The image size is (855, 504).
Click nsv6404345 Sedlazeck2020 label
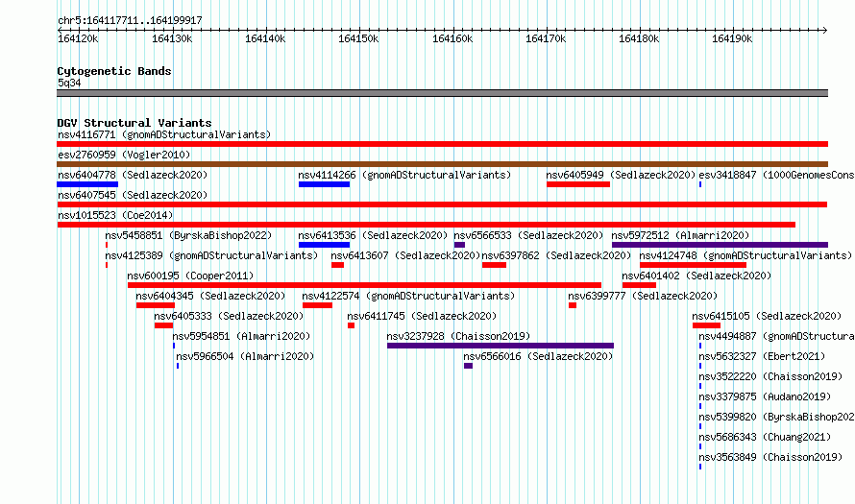coord(210,296)
